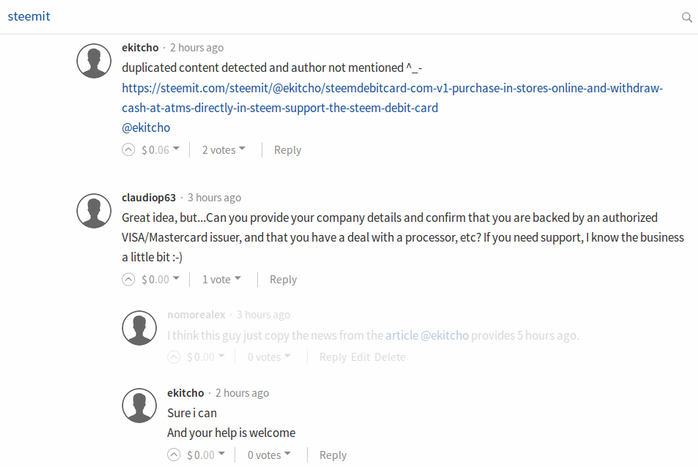
Task: Upvote ekitcho's duplicated content comment
Action: [128, 150]
